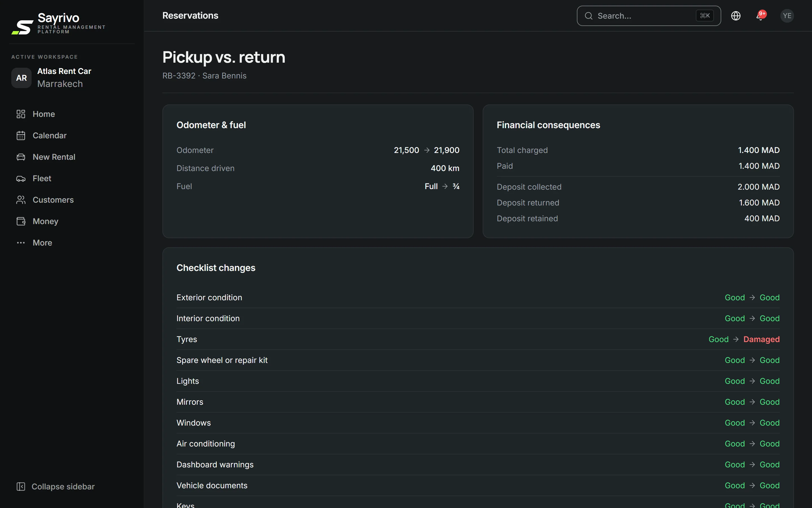
Task: Click the 'RB-3392 · Sara Bennis' subtitle
Action: [x=204, y=76]
